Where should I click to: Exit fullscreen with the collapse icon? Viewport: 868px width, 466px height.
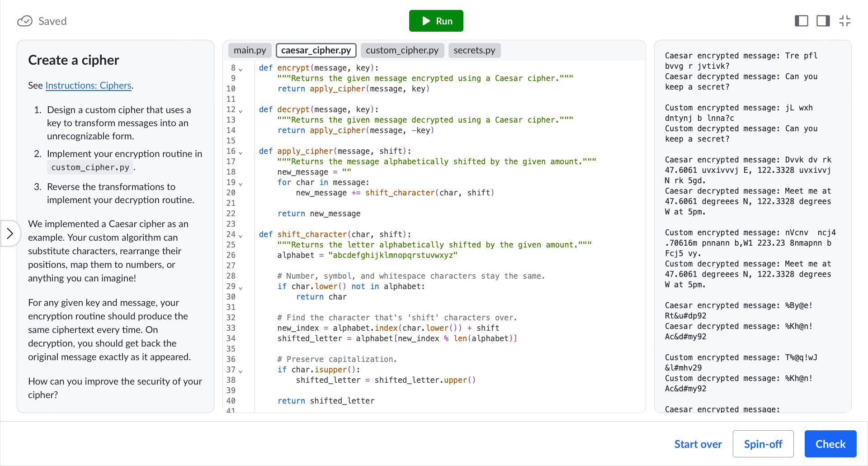(845, 21)
